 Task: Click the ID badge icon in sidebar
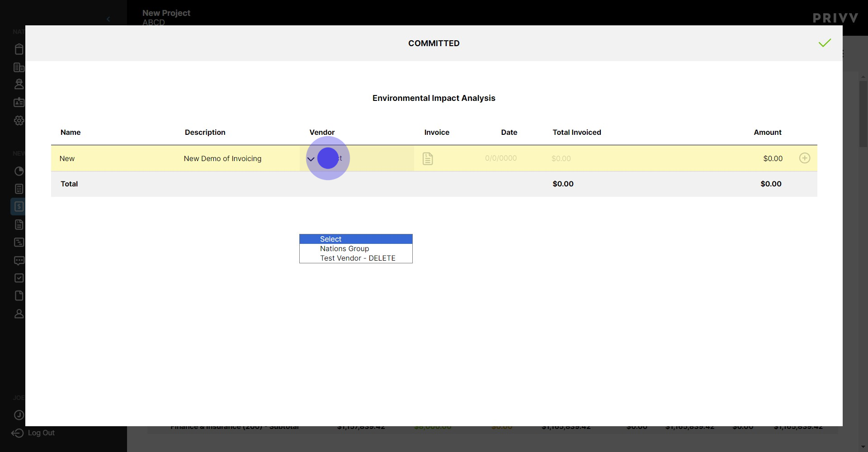coord(19,103)
